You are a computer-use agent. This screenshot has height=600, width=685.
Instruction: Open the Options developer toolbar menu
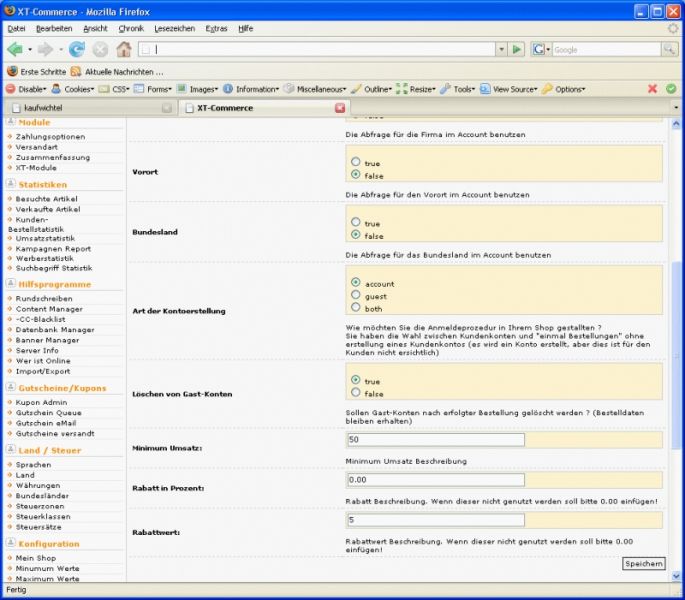click(564, 89)
